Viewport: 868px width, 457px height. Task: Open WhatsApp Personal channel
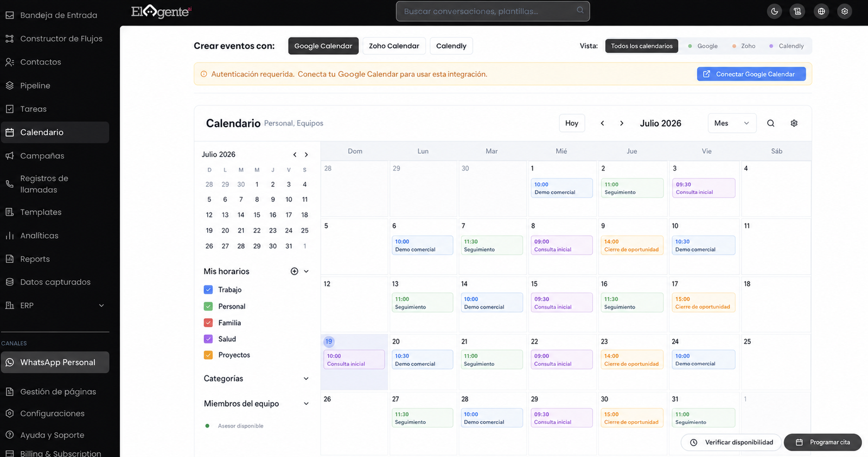click(x=55, y=363)
